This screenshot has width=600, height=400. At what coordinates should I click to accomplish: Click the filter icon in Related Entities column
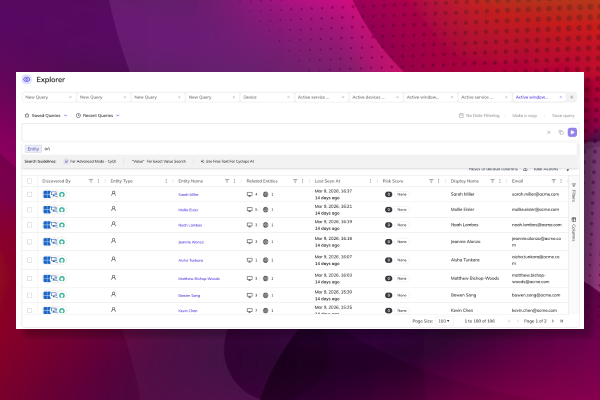295,181
